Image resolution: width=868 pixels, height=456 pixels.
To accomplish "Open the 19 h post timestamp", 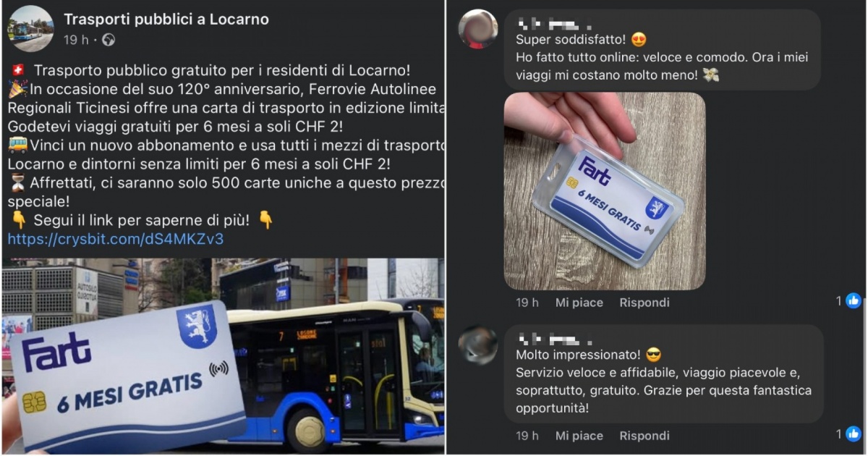I will (76, 40).
